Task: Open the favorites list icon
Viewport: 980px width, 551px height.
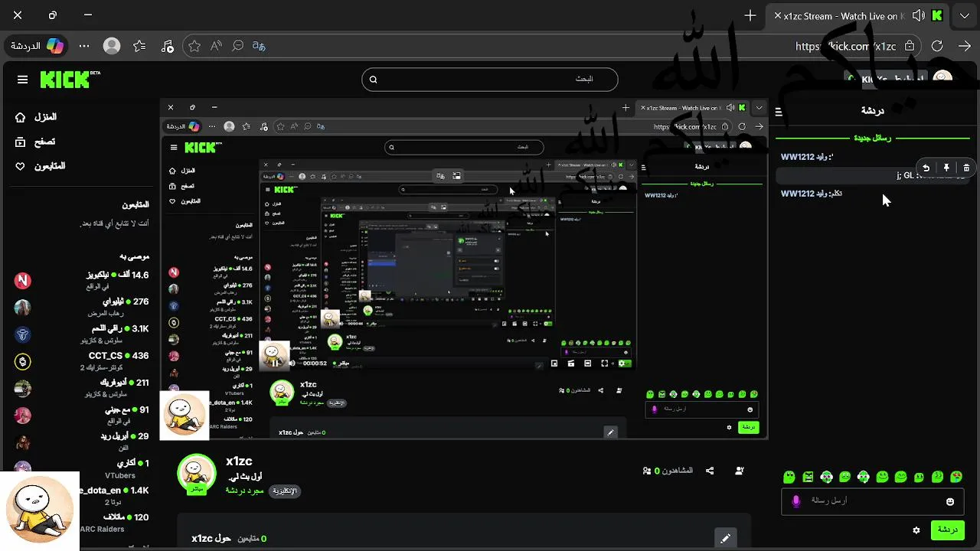Action: (x=139, y=46)
